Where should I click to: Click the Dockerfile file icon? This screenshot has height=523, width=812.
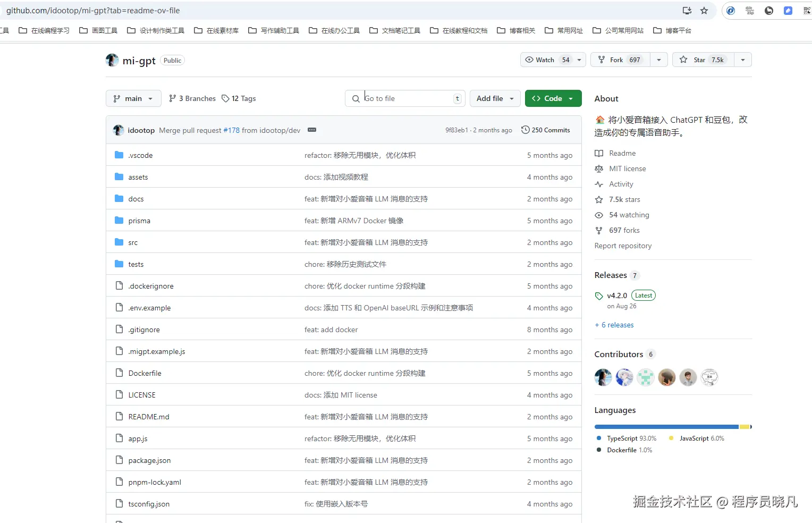(x=119, y=373)
